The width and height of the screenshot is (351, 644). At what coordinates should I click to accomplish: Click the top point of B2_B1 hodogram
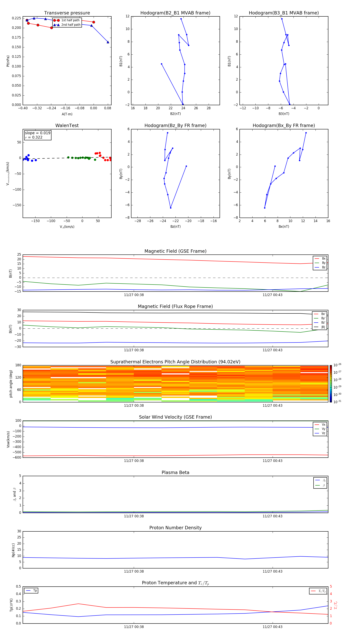(181, 19)
